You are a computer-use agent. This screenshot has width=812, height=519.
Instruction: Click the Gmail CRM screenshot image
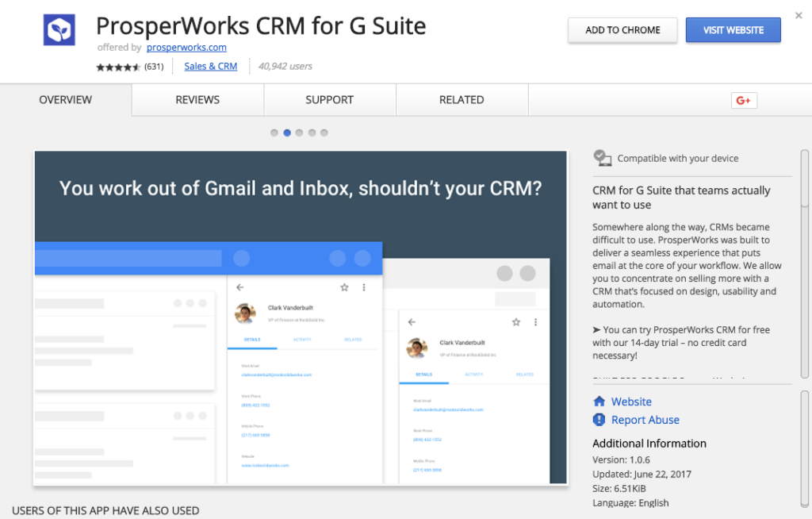301,317
